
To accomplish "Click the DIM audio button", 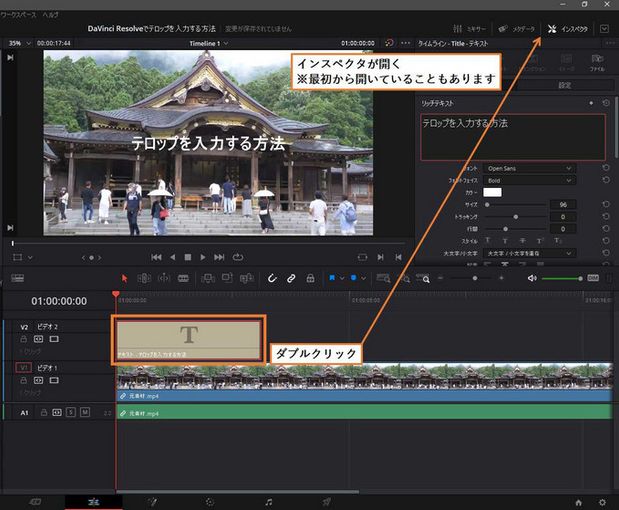I will (x=593, y=278).
